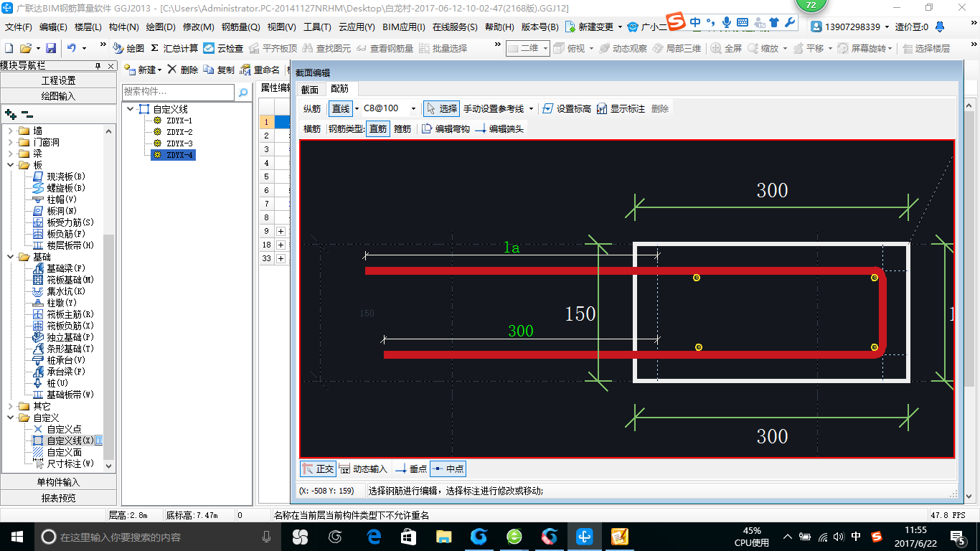
Task: Toggle 动态输入 dynamic input
Action: pyautogui.click(x=363, y=468)
